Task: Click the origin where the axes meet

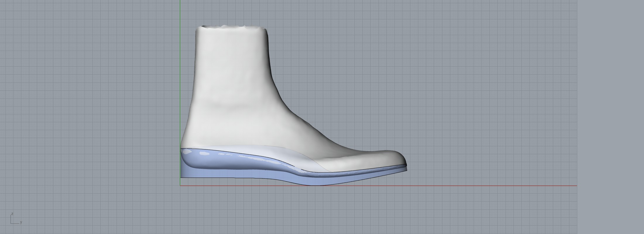Action: pyautogui.click(x=180, y=185)
